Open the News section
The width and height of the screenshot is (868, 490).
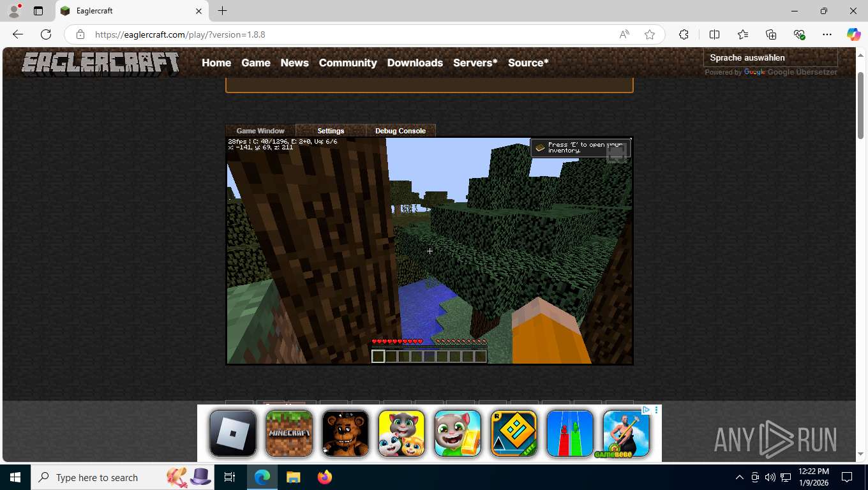click(294, 63)
